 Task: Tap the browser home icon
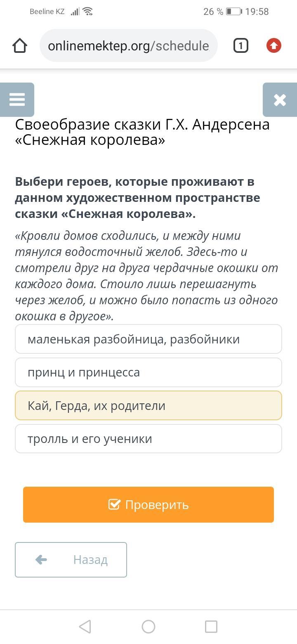click(20, 46)
